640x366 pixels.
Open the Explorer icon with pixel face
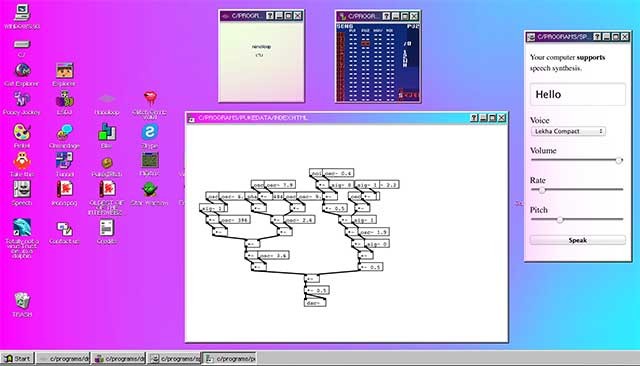(64, 70)
